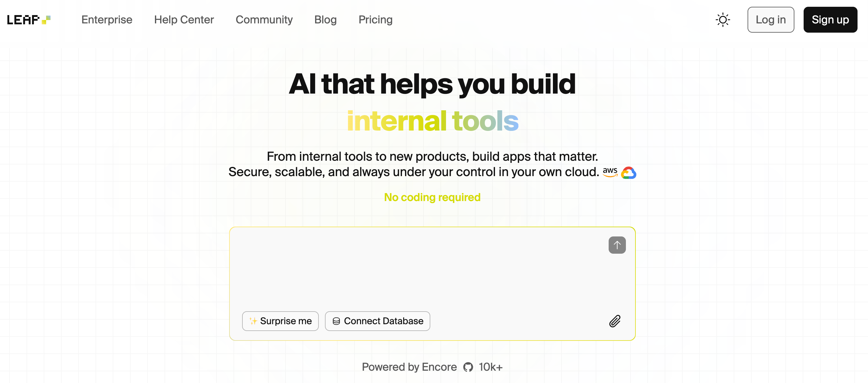Click the Leaf logo in the header
The height and width of the screenshot is (383, 868).
tap(29, 20)
